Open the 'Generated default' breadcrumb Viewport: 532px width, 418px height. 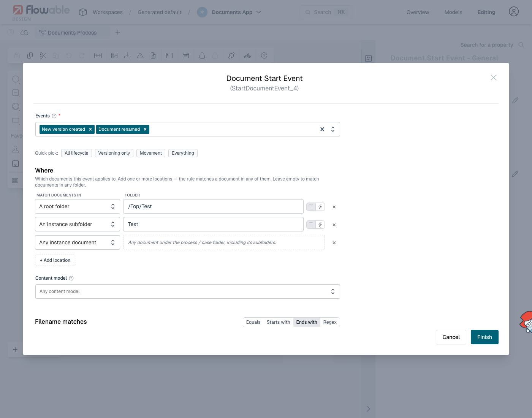160,12
